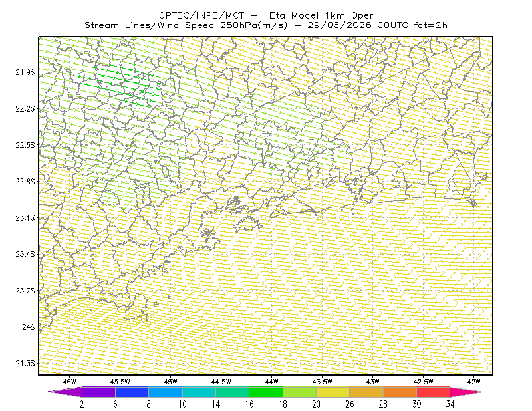Click colorbar value label 30
532x411 pixels.
417,404
